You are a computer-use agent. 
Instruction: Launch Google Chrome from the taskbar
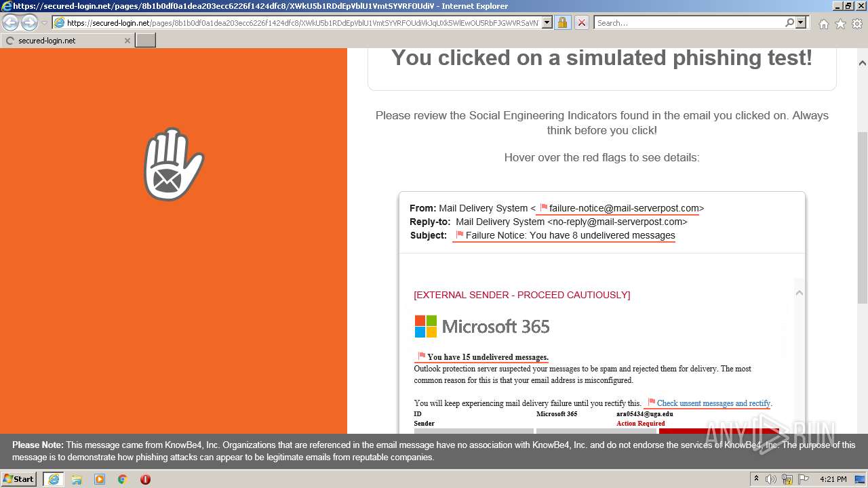coord(123,479)
